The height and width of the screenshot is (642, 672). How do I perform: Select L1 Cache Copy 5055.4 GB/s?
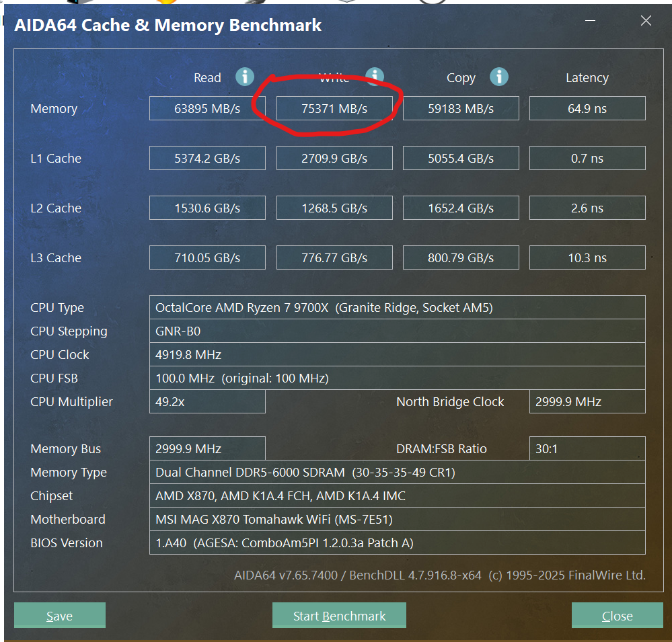[461, 158]
